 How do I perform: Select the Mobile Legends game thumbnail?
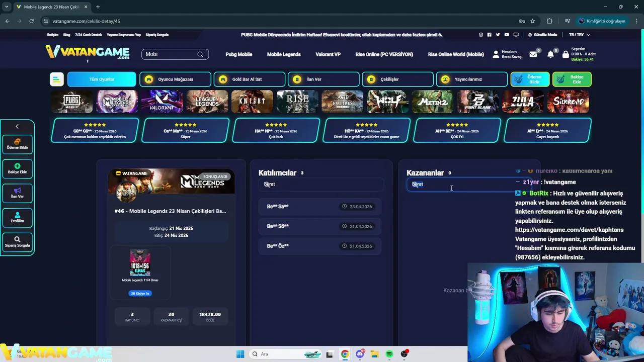[x=117, y=102]
